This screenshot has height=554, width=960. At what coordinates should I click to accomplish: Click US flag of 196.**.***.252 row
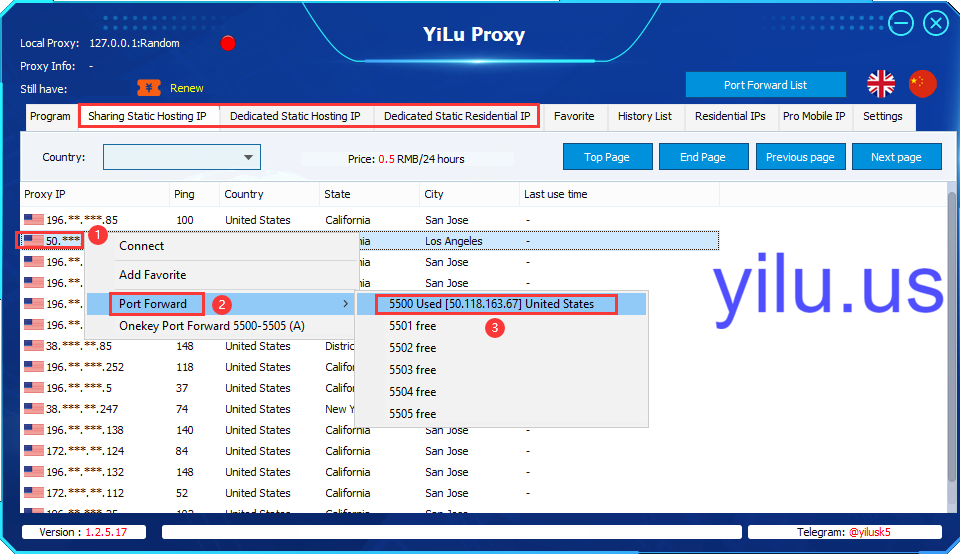coord(34,366)
